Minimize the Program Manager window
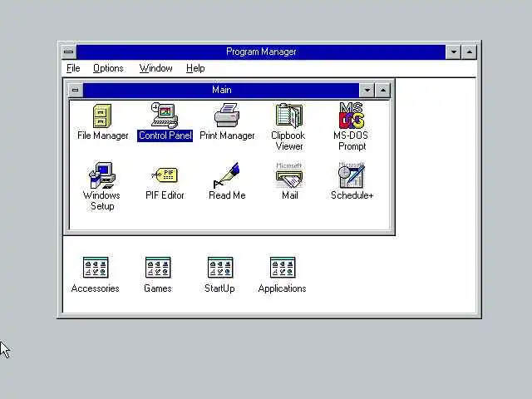 454,52
